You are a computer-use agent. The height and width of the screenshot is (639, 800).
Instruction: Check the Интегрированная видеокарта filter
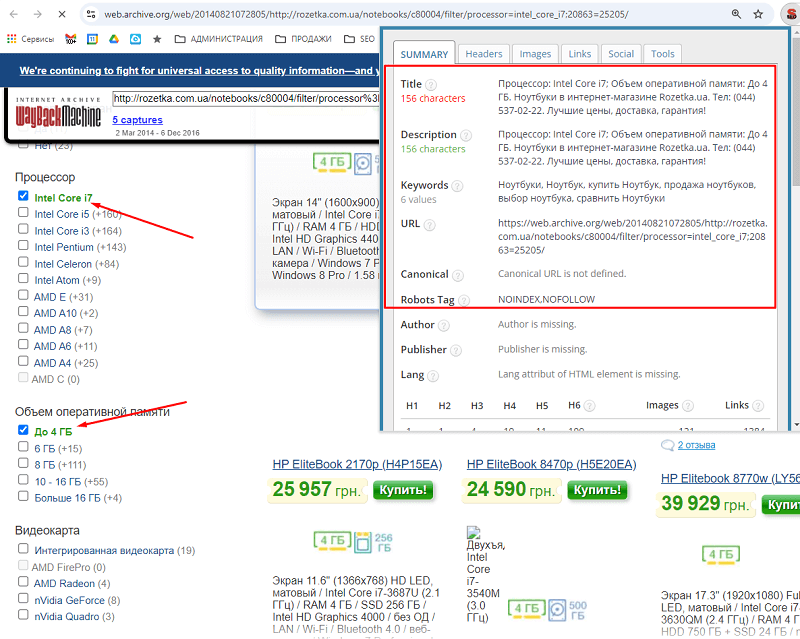[23, 548]
